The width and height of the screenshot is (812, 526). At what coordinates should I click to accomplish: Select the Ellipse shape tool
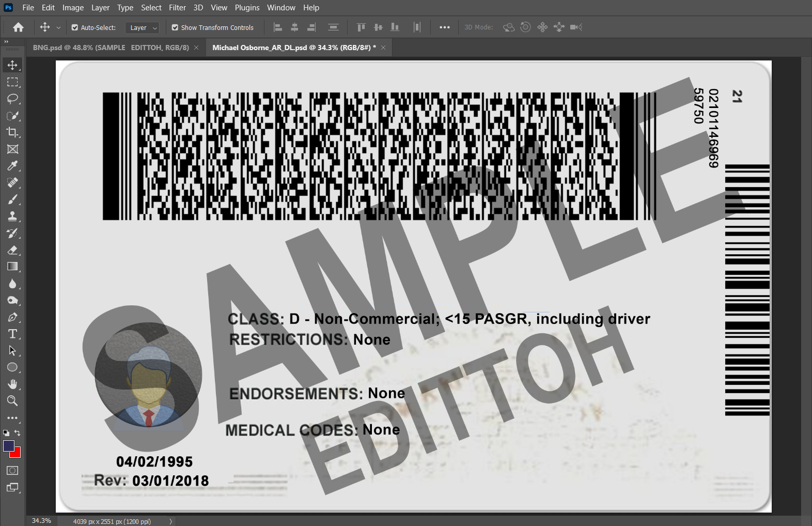tap(12, 367)
